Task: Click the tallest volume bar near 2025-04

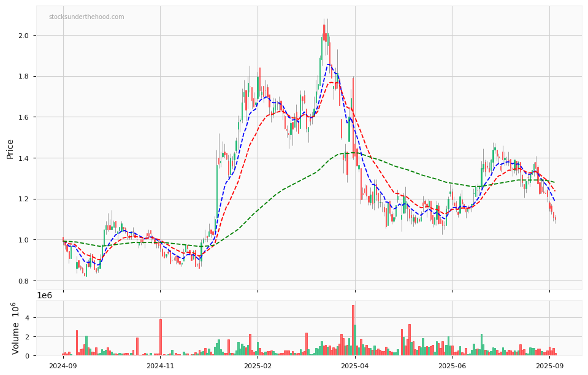Action: (353, 330)
